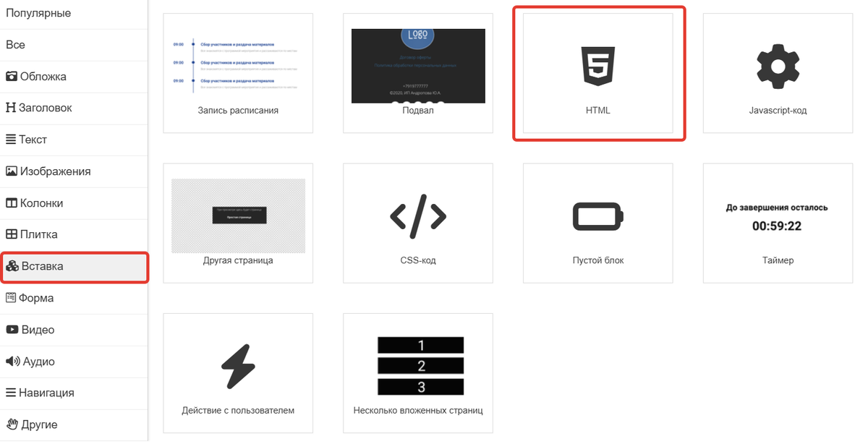Go to the Изображения category label
Screen dimensions: 868x444
pos(56,171)
